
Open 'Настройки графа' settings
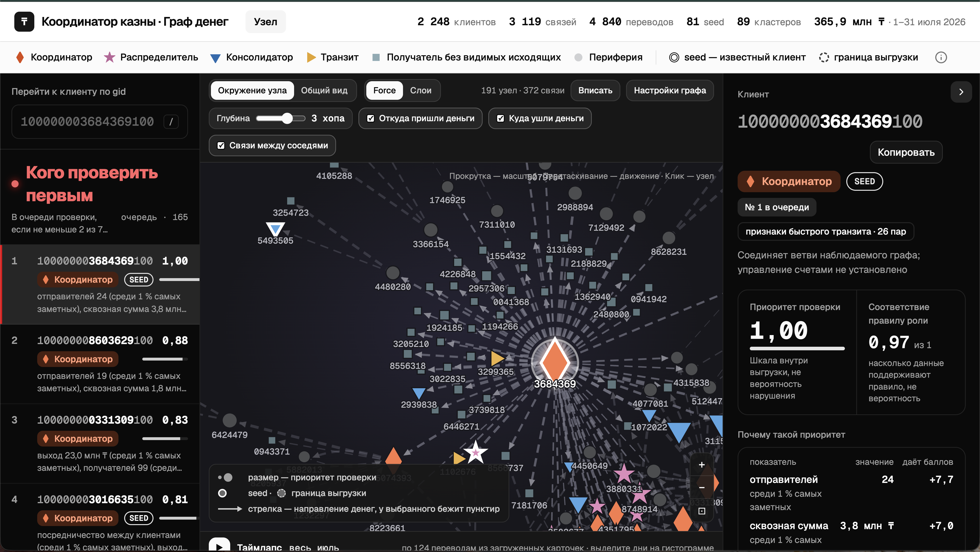[x=669, y=90]
